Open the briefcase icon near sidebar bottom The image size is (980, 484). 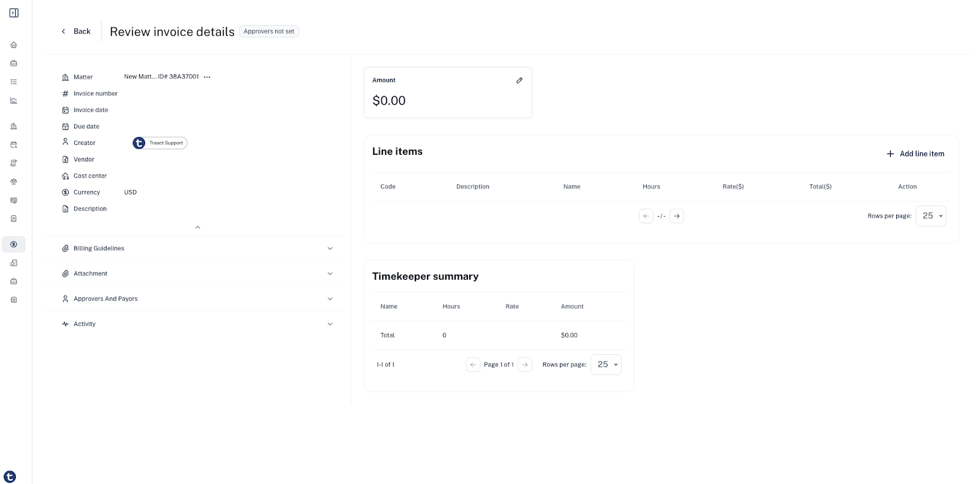click(13, 281)
